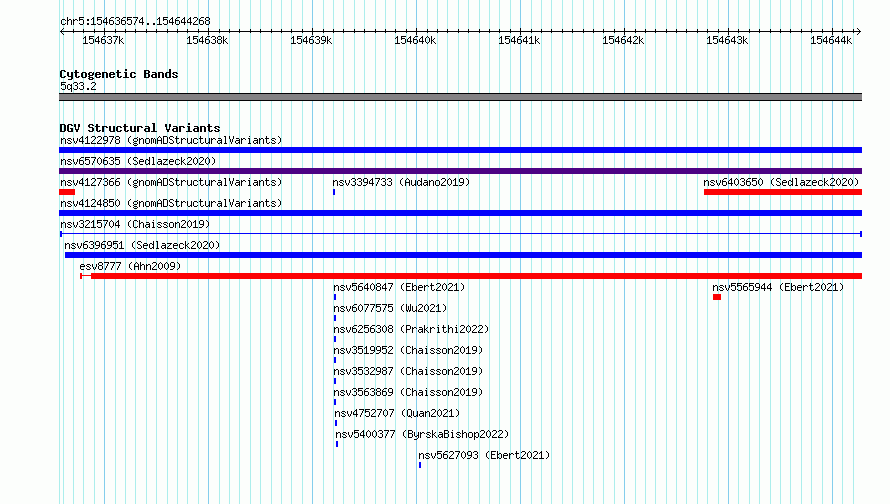890x504 pixels.
Task: Open nsv3215704 (Chaisson2019) label
Action: pos(135,224)
